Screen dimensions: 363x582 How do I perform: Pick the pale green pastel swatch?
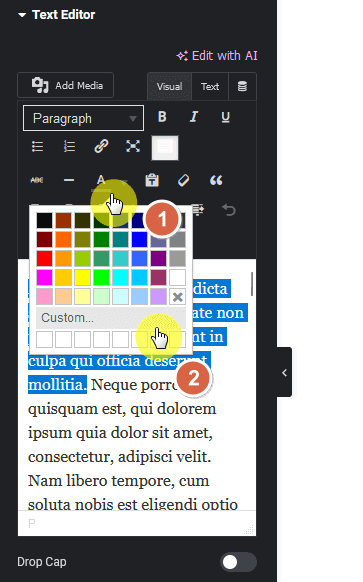pos(101,297)
